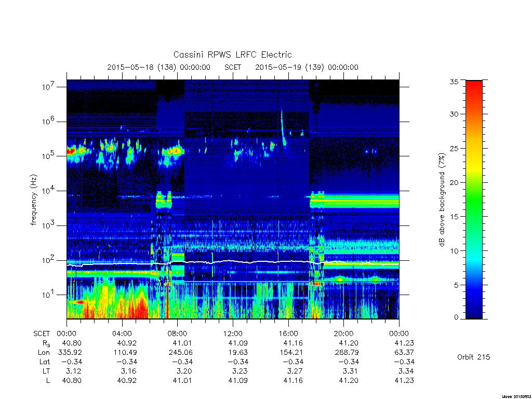This screenshot has width=532, height=399.
Task: Click the red intense emission near 10^5 Hz at start
Action: tap(71, 151)
